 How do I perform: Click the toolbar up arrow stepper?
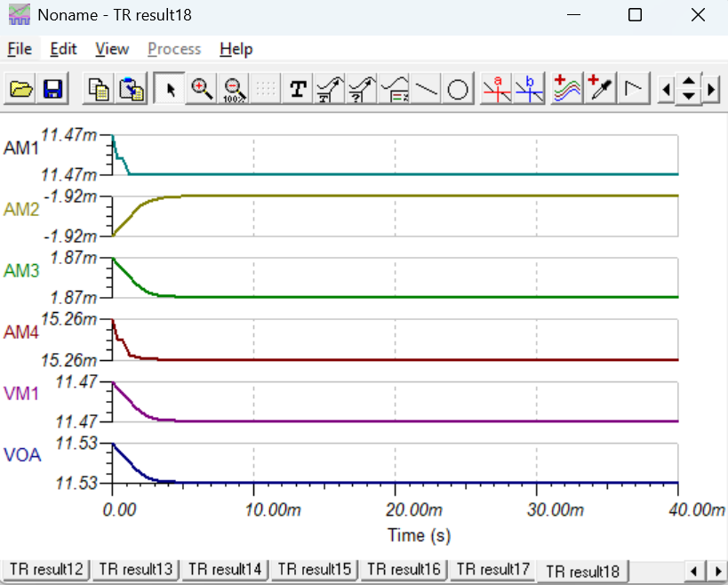click(689, 82)
